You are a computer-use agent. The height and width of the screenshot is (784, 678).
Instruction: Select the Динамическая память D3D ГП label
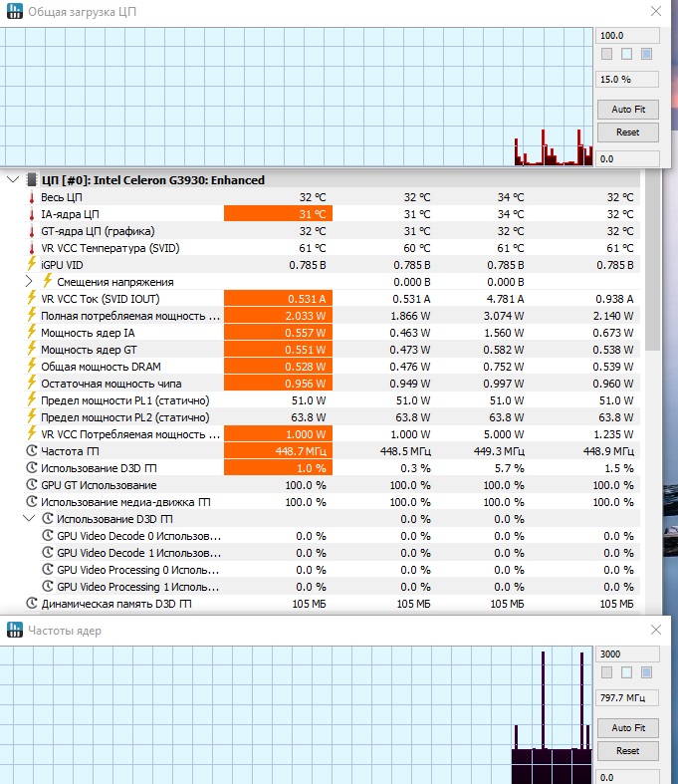pyautogui.click(x=116, y=604)
